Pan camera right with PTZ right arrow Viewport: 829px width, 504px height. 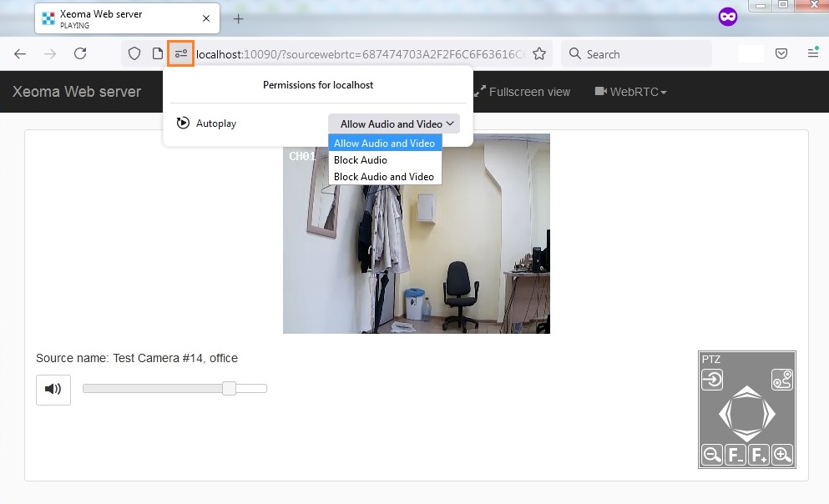pyautogui.click(x=769, y=414)
